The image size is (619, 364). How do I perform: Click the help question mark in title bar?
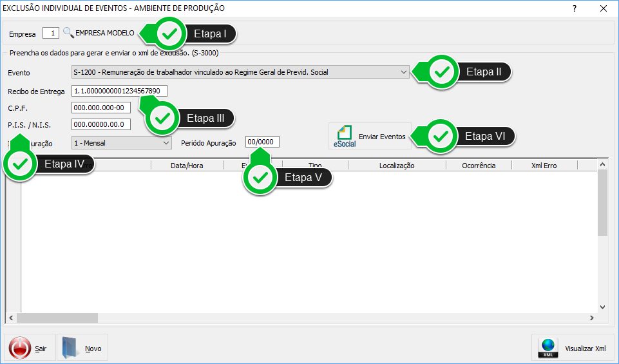575,8
